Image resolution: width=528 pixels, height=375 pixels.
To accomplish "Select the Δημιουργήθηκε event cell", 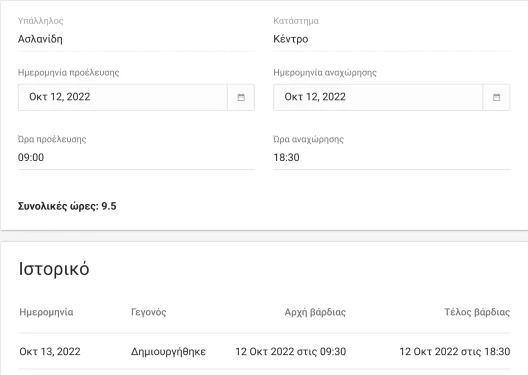I will (x=168, y=351).
